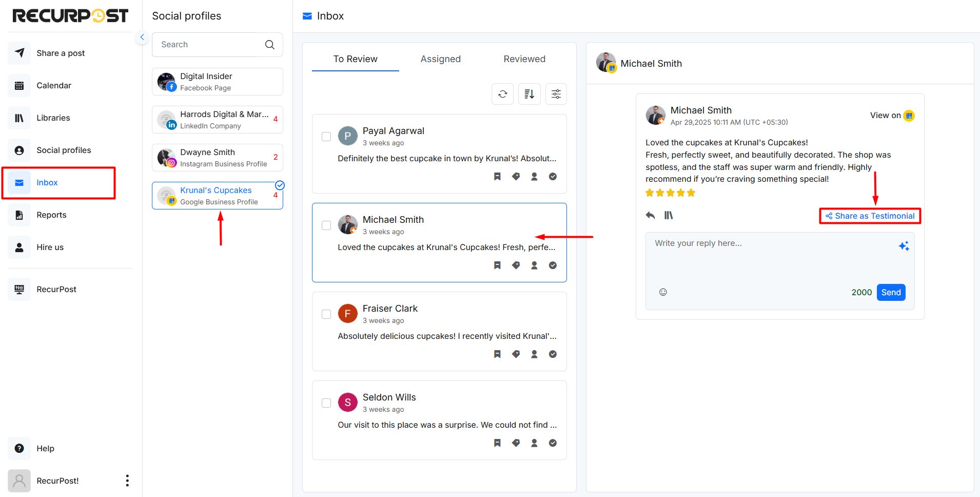Screen dimensions: 980x497
Task: Click View on Google Business link
Action: point(892,116)
